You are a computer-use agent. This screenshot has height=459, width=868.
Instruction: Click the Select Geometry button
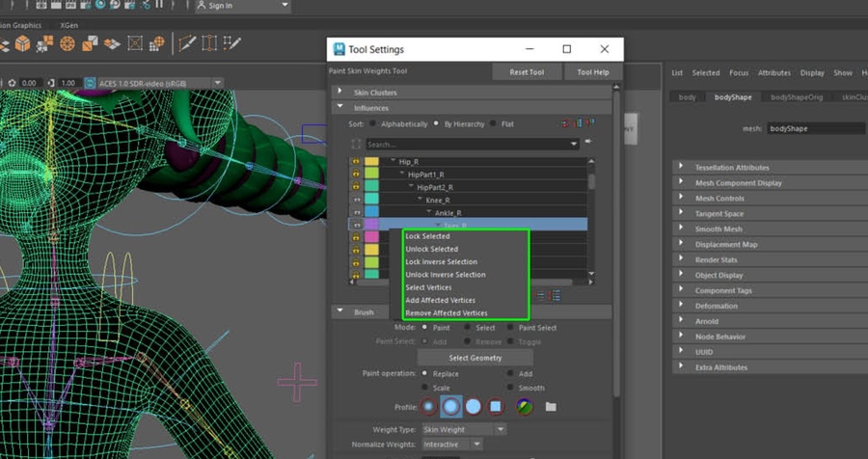475,358
